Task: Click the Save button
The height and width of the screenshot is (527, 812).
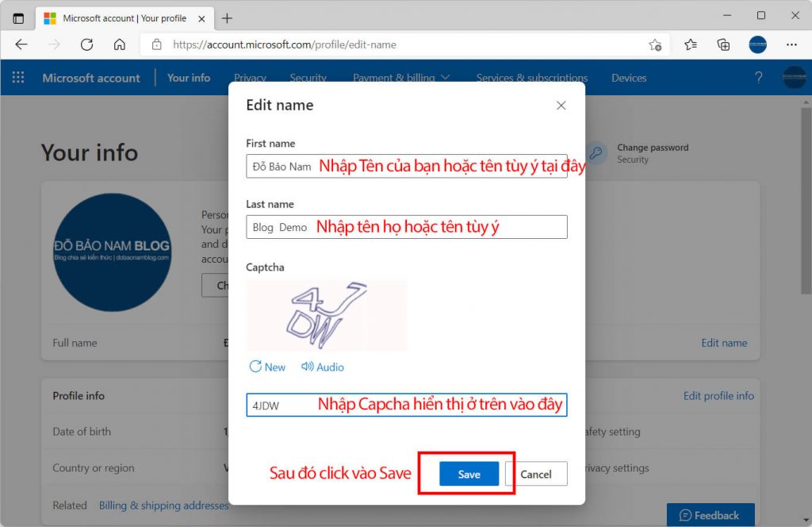Action: (x=469, y=474)
